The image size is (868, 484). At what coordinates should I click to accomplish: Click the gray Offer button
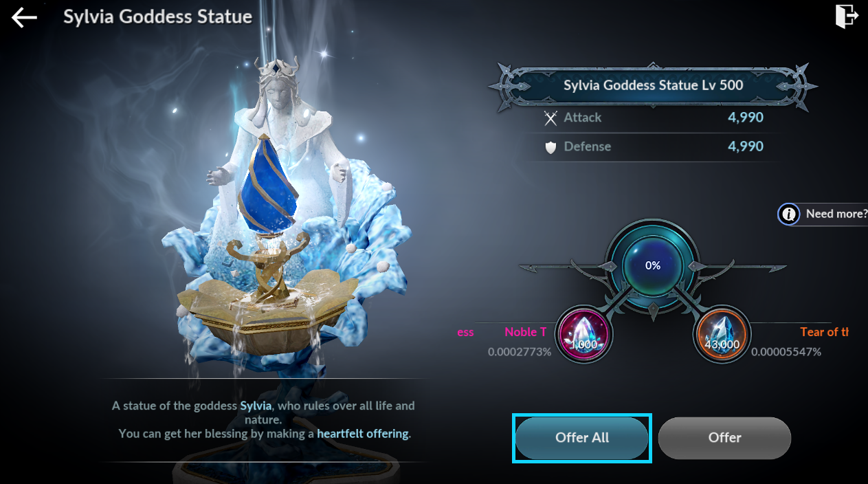click(x=724, y=438)
